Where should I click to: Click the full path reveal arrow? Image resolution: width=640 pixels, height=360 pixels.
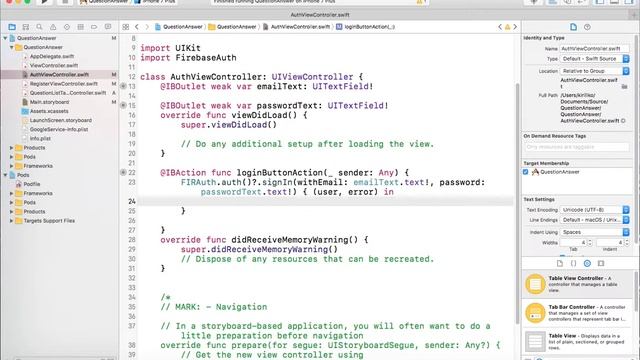(623, 121)
